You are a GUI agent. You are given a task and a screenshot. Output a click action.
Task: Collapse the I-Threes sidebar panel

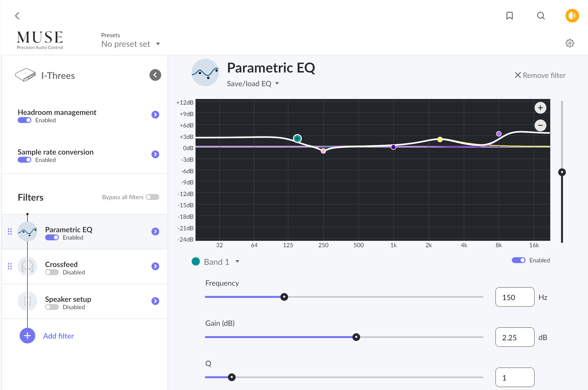click(155, 75)
